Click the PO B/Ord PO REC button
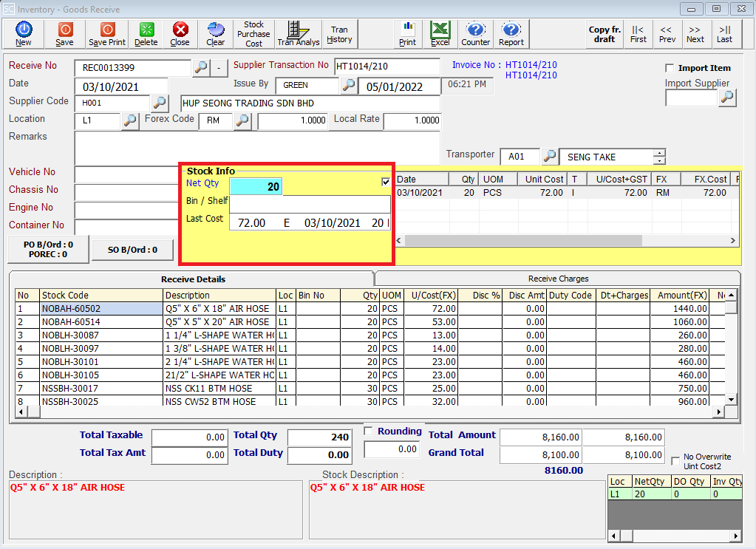 (x=48, y=249)
